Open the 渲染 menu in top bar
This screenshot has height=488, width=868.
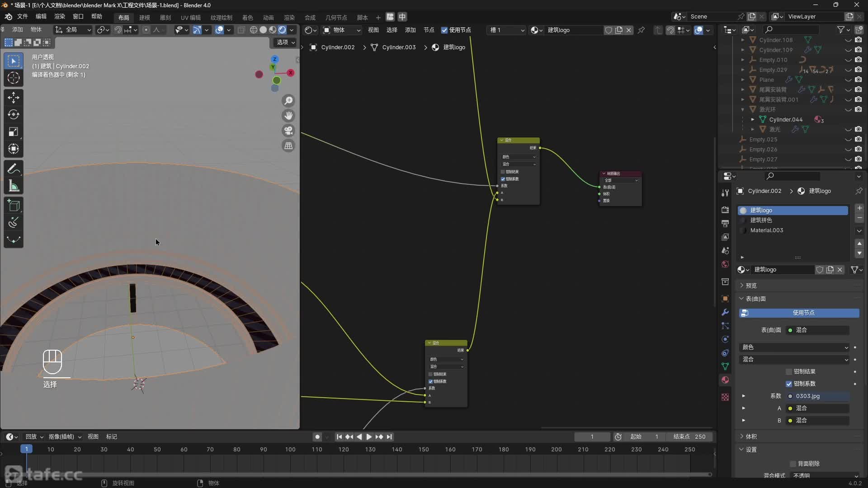point(60,17)
